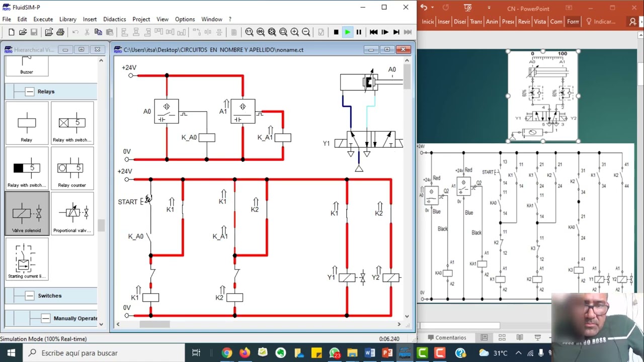The width and height of the screenshot is (644, 362).
Task: Open the Edit menu in FluidSIM
Action: pos(22,19)
